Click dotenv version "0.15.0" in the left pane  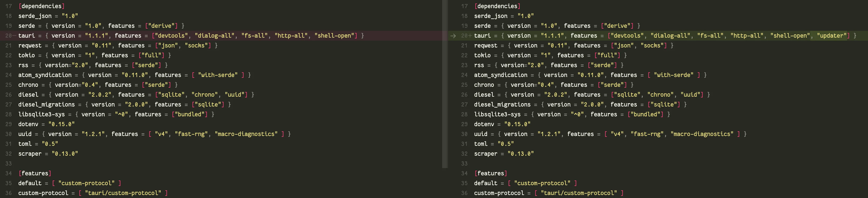pos(61,124)
